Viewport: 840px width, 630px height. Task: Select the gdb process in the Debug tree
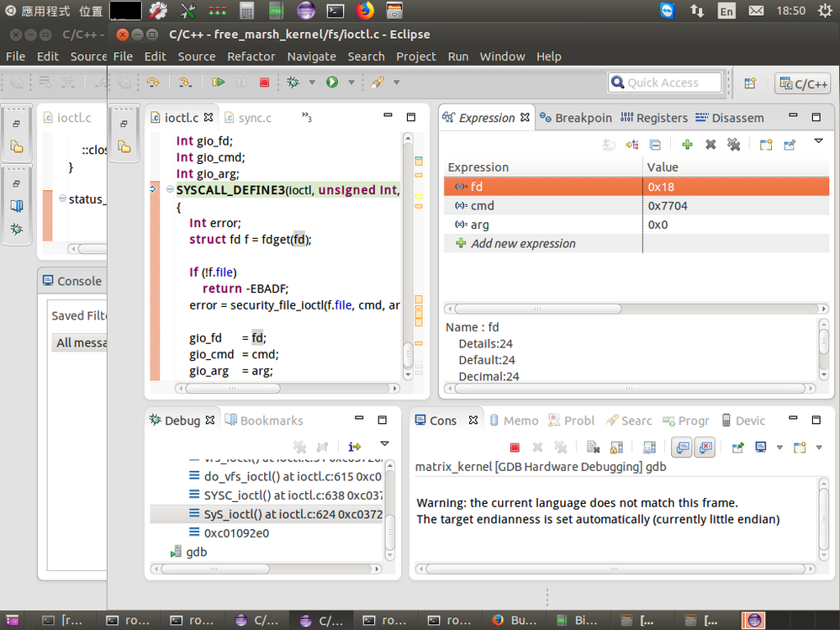pyautogui.click(x=189, y=552)
